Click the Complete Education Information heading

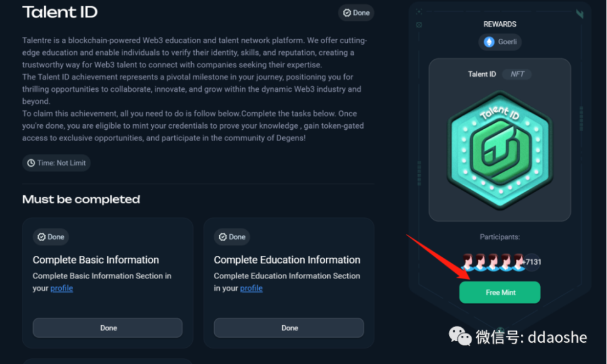click(x=287, y=260)
